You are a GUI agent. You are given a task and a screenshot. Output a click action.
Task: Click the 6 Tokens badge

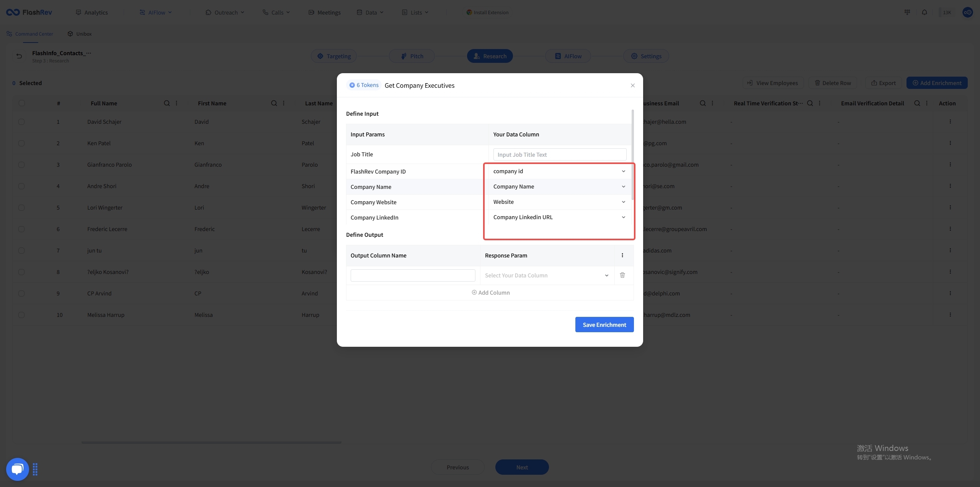(364, 85)
